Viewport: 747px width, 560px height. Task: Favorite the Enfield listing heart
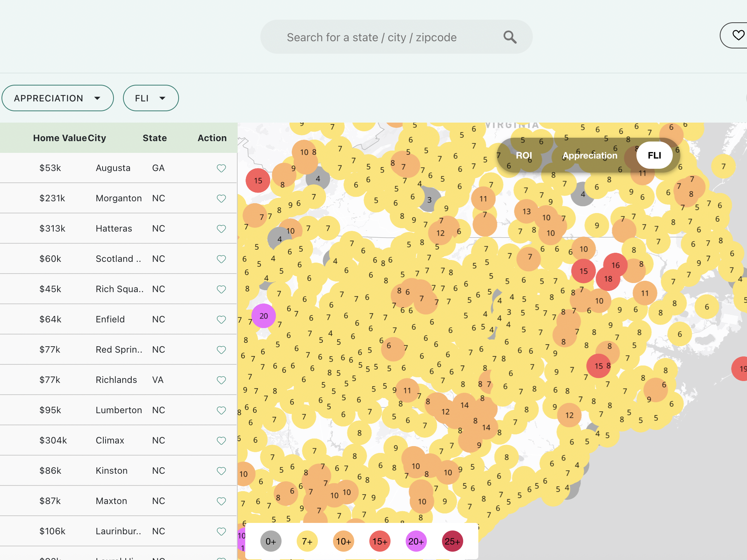(x=221, y=319)
